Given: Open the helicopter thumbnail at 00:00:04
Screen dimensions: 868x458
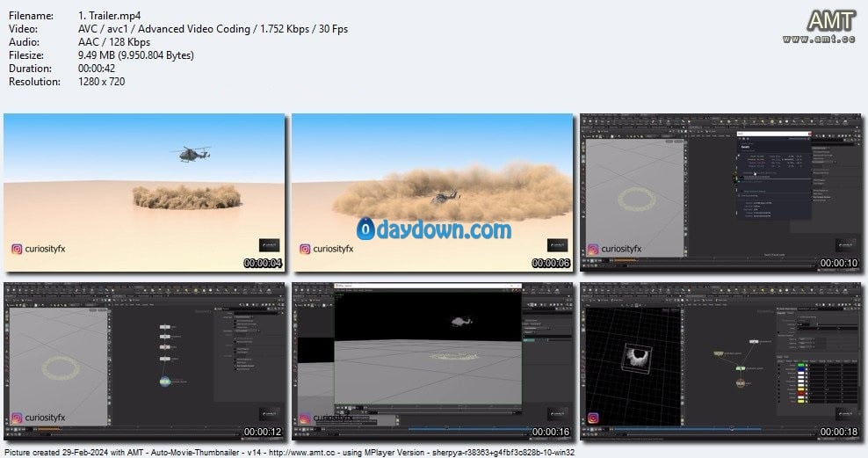Looking at the screenshot, I should tap(144, 193).
